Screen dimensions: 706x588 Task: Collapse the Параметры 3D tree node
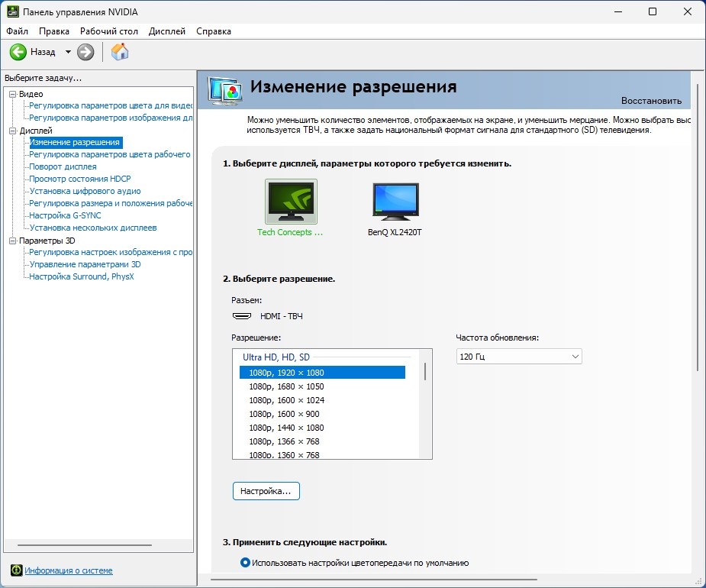click(13, 241)
